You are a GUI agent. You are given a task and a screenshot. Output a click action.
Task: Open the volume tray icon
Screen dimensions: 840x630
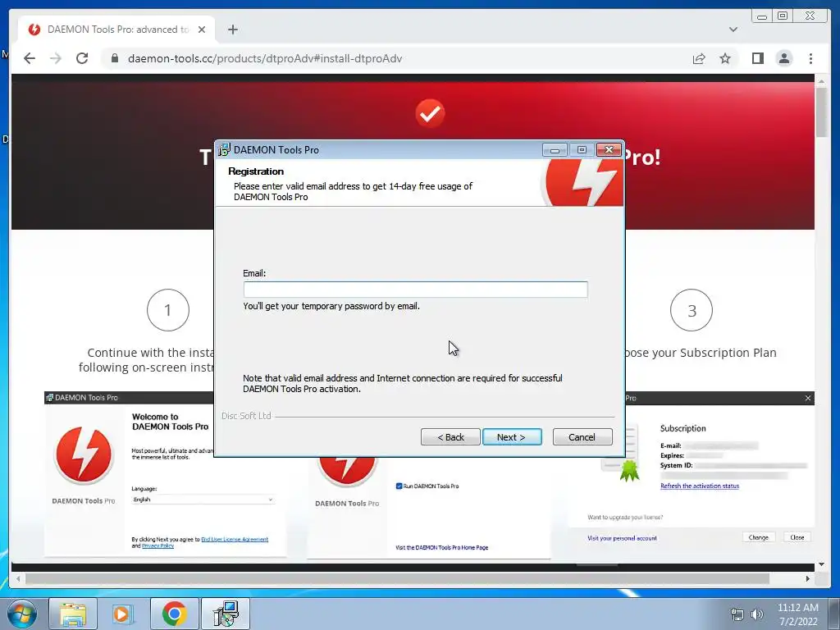[x=756, y=614]
